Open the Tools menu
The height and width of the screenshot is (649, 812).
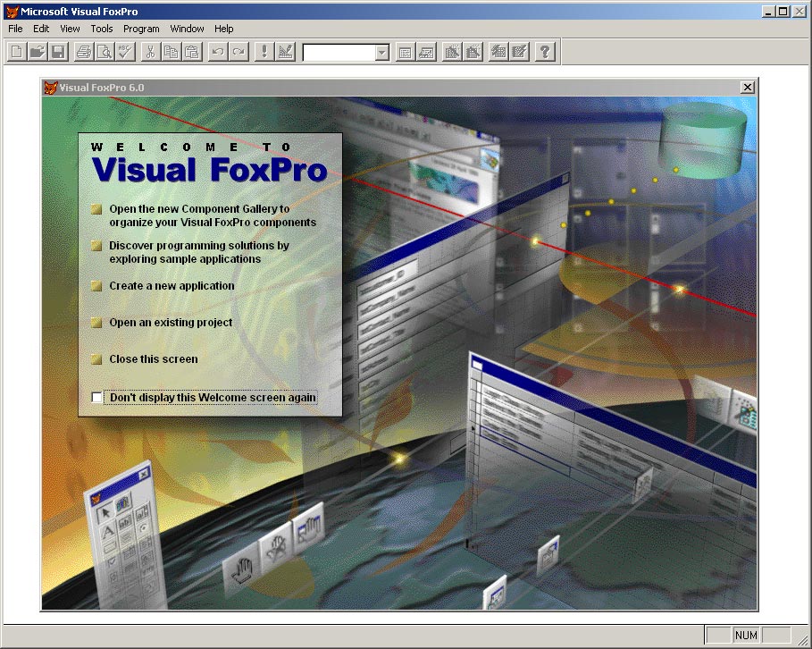point(102,29)
